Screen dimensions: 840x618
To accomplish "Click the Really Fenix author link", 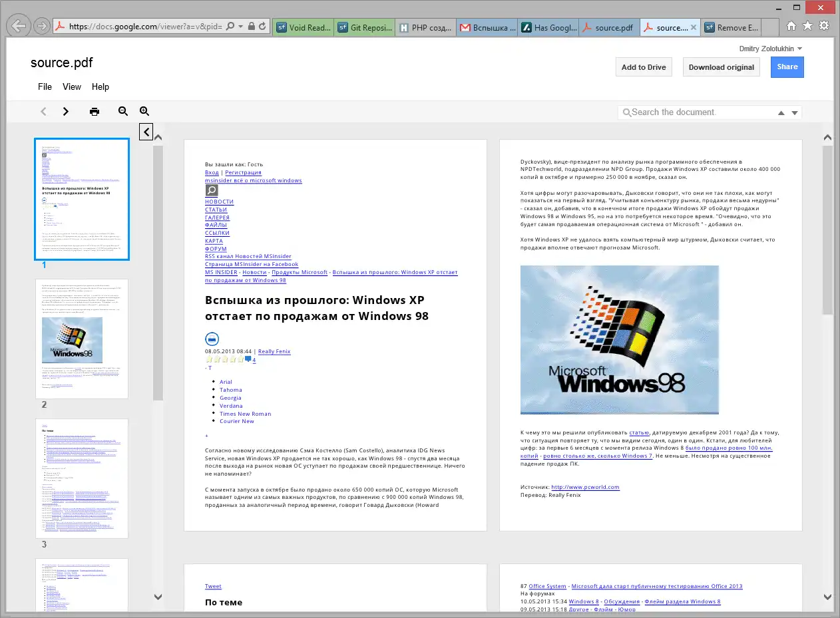I will tap(274, 351).
